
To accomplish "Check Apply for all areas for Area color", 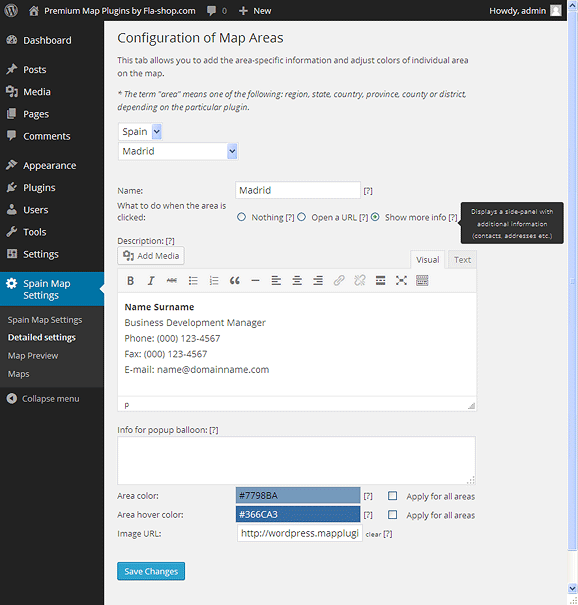I will tap(392, 496).
